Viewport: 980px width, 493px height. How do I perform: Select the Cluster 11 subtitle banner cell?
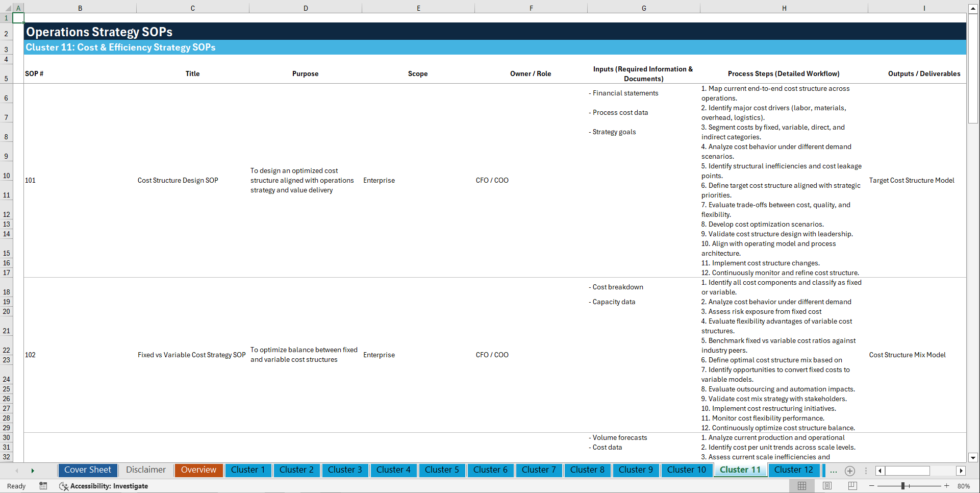point(495,47)
